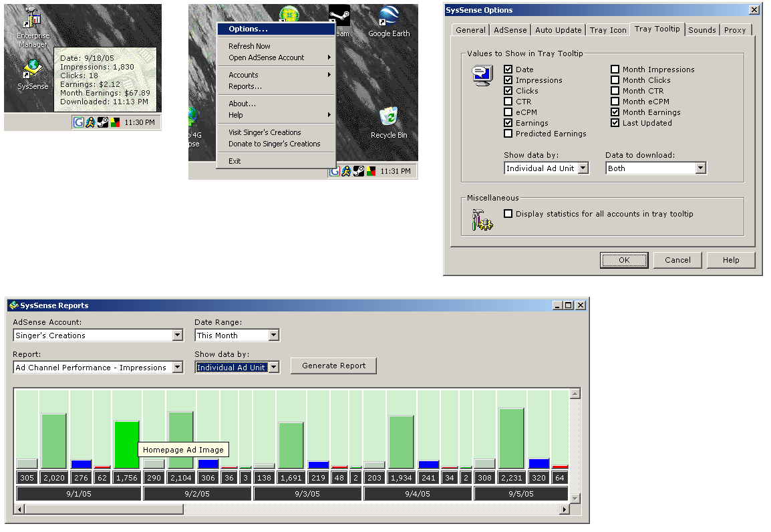The width and height of the screenshot is (771, 532).
Task: Open the SysSense desktop shortcut icon
Action: 32,69
